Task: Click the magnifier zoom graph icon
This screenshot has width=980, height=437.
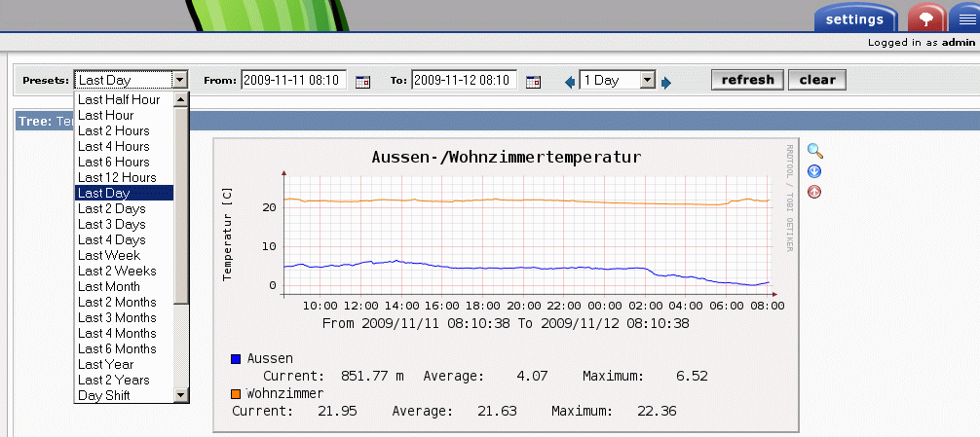Action: (x=814, y=151)
